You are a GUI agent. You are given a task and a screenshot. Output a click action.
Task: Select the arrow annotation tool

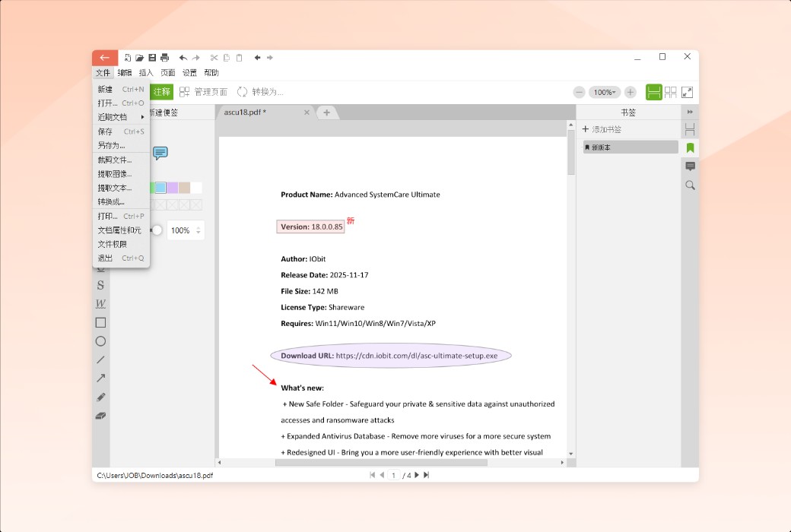pyautogui.click(x=100, y=378)
